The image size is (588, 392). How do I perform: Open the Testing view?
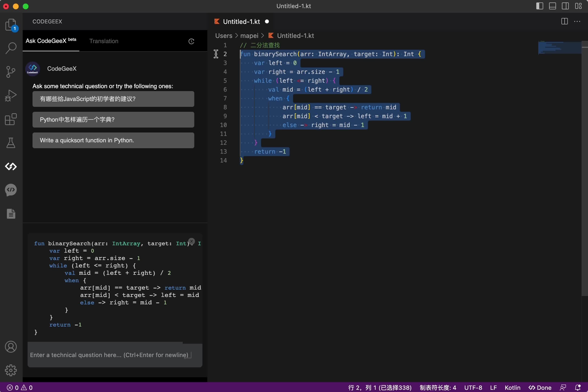(11, 143)
